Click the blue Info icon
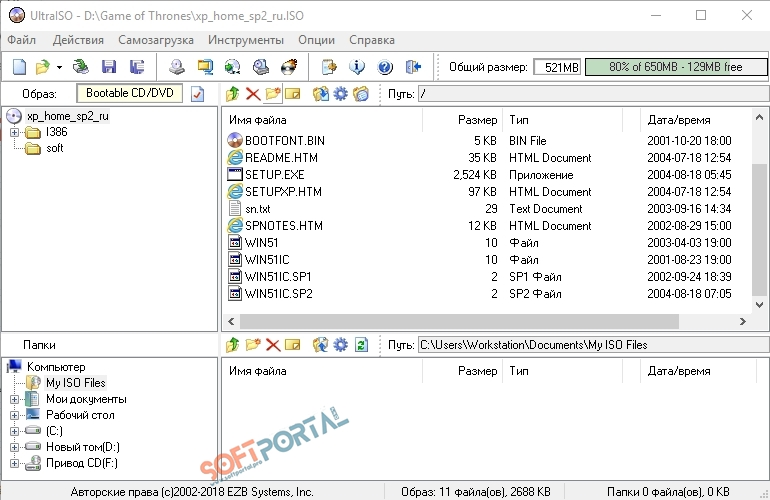 pyautogui.click(x=357, y=67)
